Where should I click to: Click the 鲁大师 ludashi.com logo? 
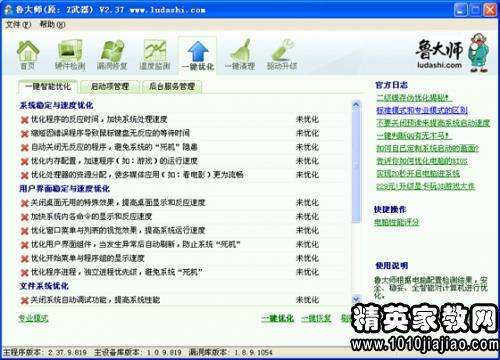452,53
